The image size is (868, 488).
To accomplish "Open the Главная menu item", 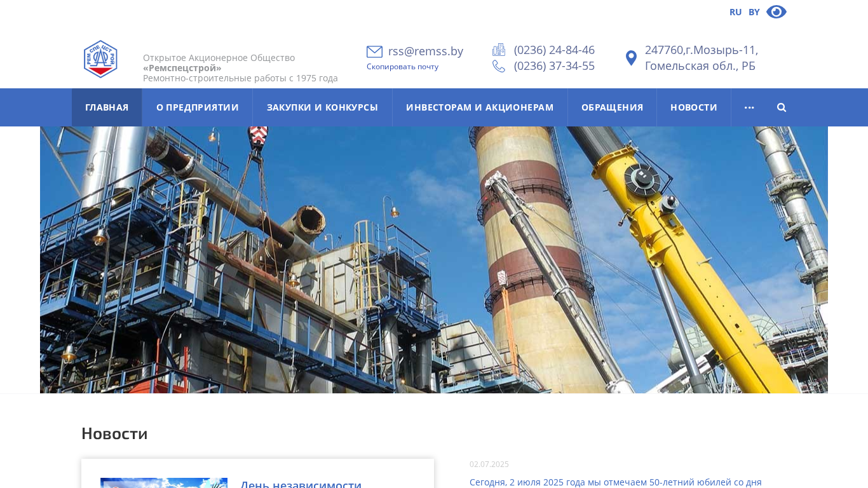I will tap(107, 107).
